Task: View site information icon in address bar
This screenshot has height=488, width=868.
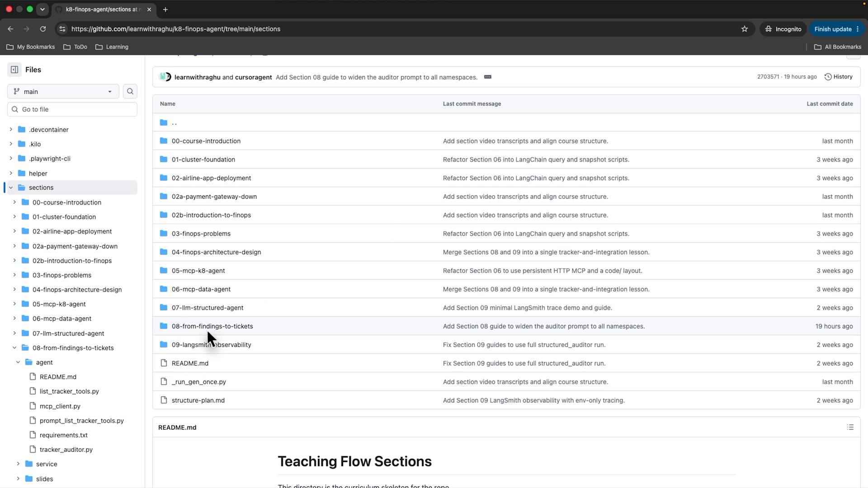Action: pos(62,29)
